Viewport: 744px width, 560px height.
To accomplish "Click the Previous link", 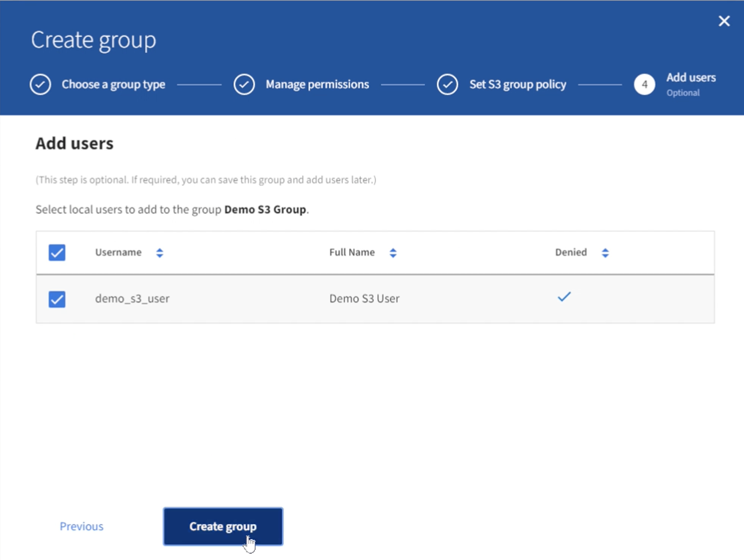I will (82, 526).
